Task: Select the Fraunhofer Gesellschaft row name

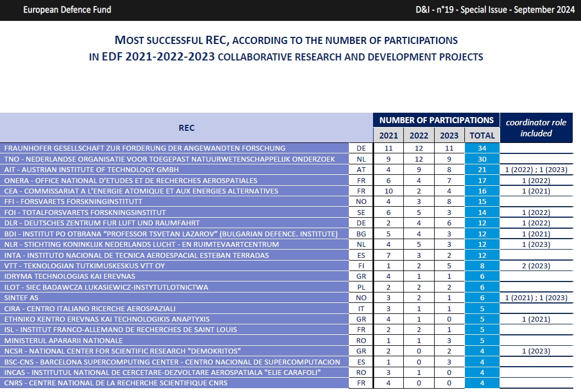Action: tap(145, 148)
